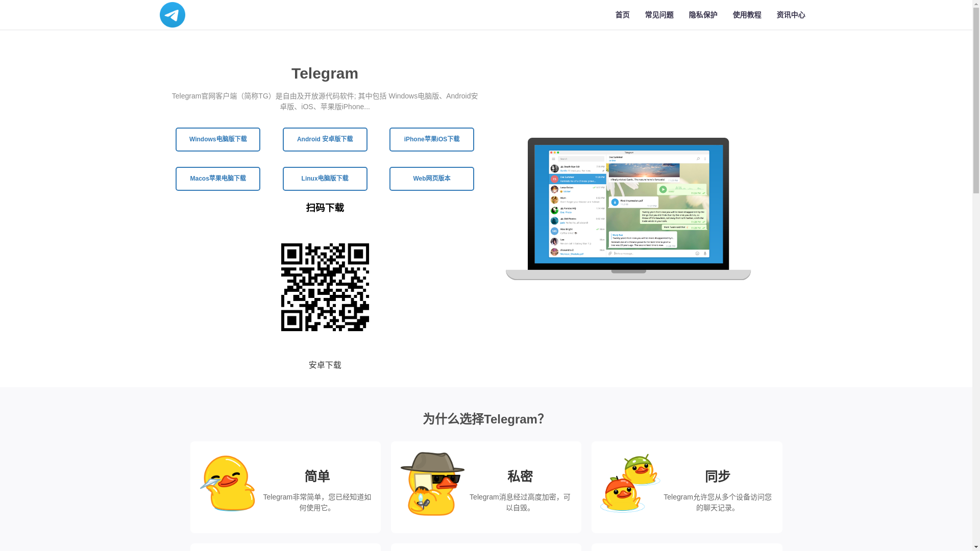Image resolution: width=980 pixels, height=551 pixels.
Task: Click the Telegram paper-plane logo
Action: 172,15
